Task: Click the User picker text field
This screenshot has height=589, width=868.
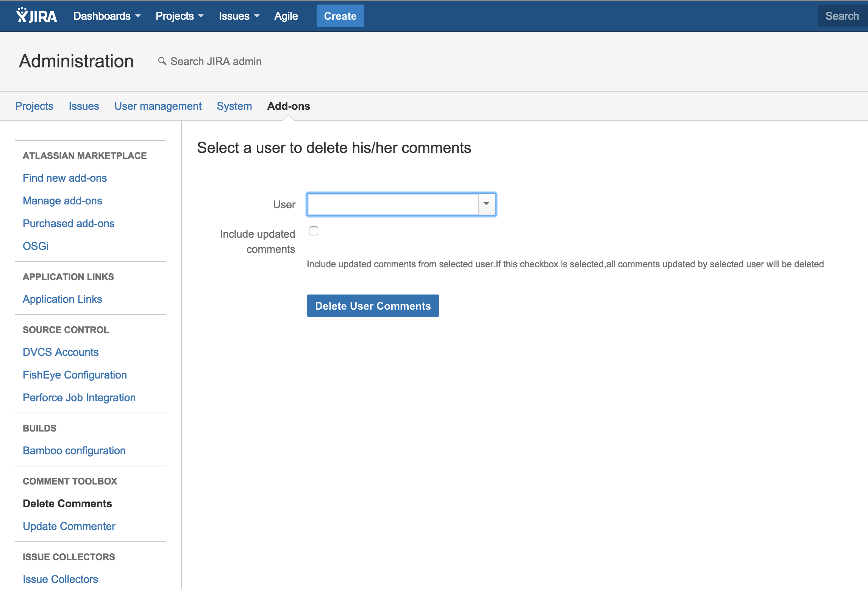Action: point(392,204)
